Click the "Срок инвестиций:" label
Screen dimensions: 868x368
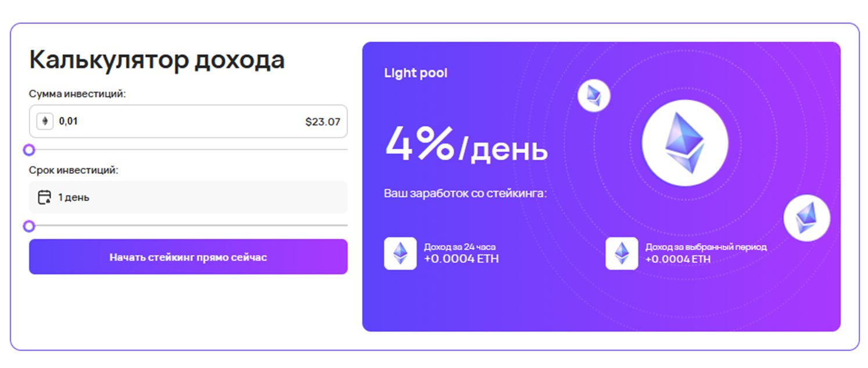coord(74,170)
